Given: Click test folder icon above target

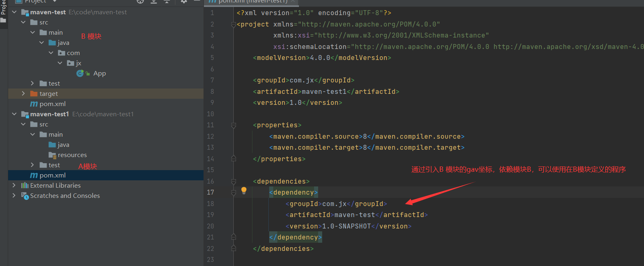Looking at the screenshot, I should (x=43, y=84).
